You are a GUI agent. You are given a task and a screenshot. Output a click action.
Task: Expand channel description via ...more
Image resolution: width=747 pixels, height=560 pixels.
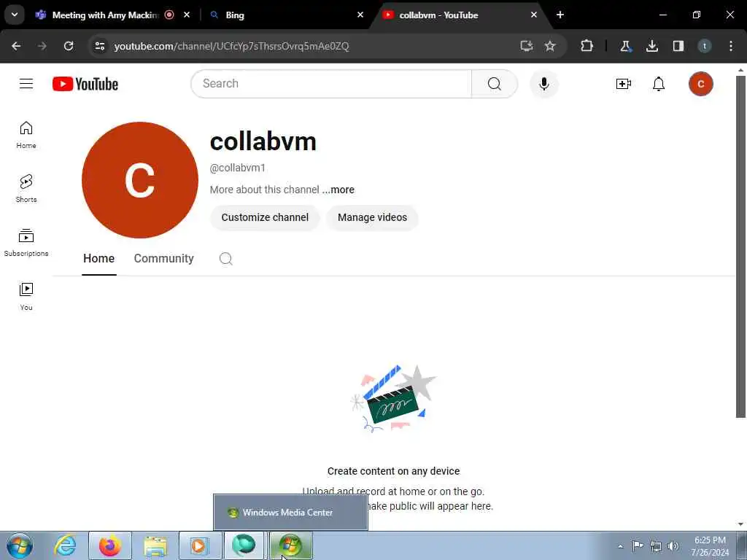[x=338, y=190]
